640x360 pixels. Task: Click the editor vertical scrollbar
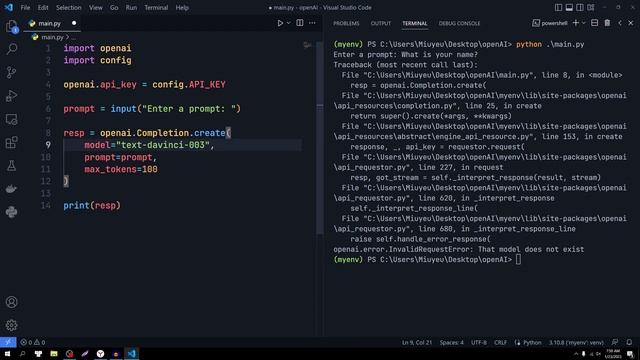(320, 139)
